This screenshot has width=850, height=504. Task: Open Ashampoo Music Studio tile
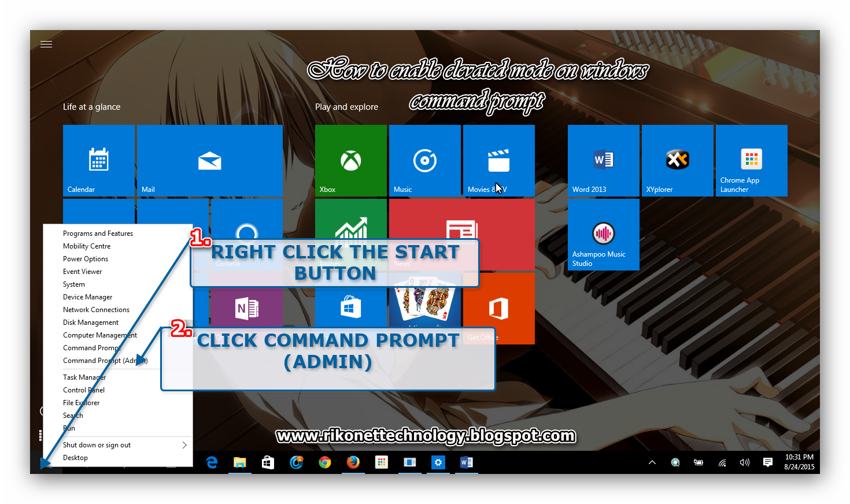pyautogui.click(x=603, y=234)
